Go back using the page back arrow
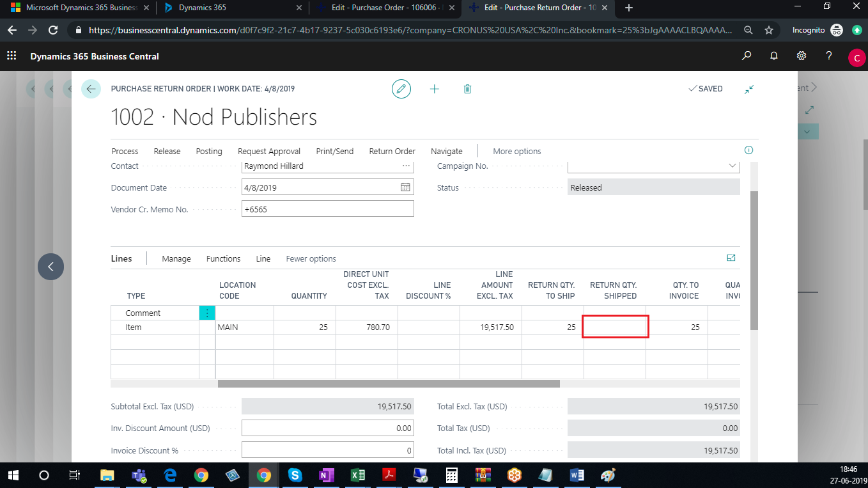Image resolution: width=868 pixels, height=488 pixels. point(91,89)
